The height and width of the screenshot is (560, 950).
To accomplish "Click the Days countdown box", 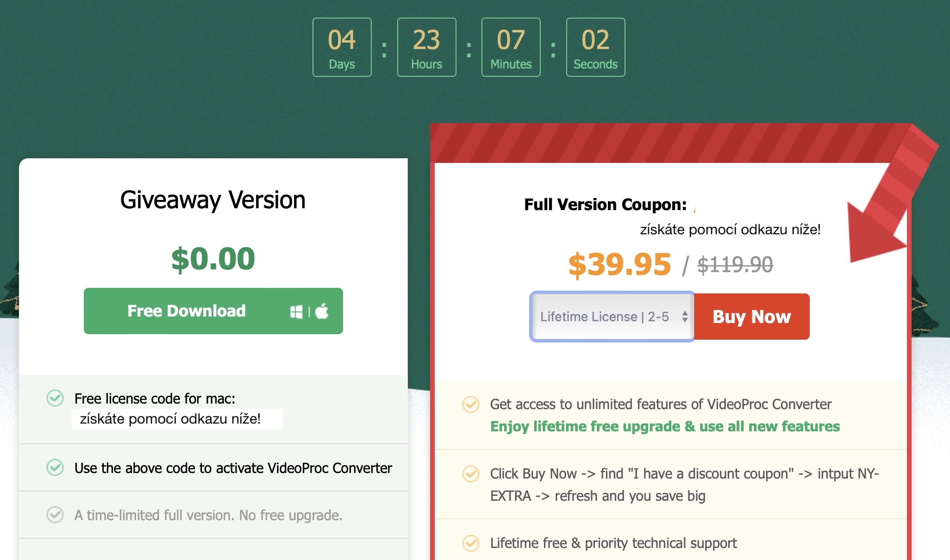I will (342, 47).
